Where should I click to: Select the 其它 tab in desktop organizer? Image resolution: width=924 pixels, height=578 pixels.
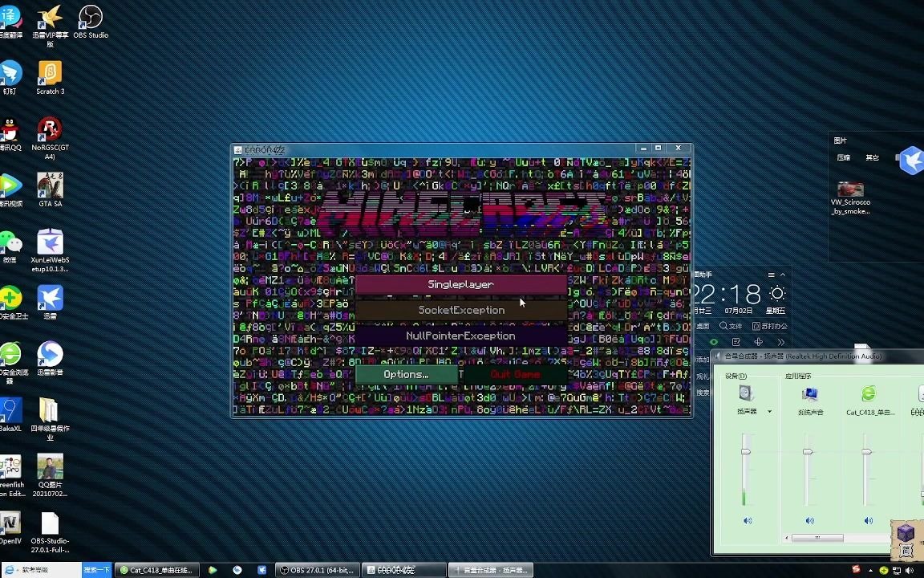coord(872,157)
